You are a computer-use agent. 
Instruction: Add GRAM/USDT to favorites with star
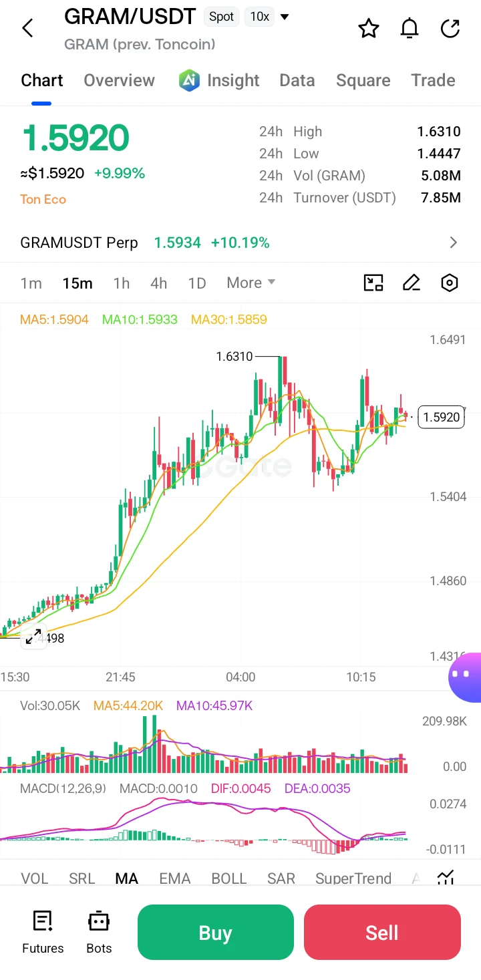click(369, 28)
